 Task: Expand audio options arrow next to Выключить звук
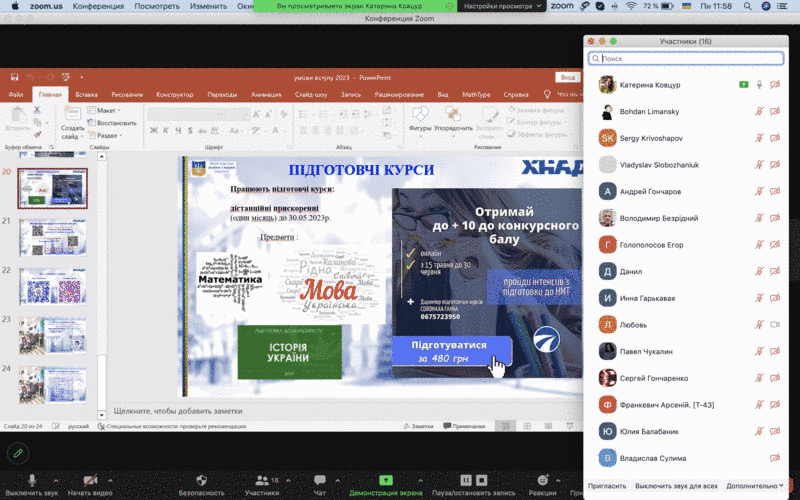56,480
